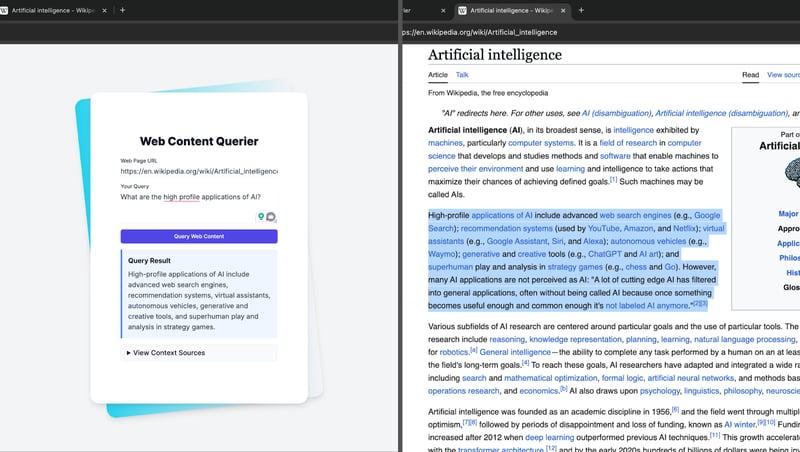The image size is (800, 452).
Task: Follow the 'AI art' link
Action: (x=649, y=254)
